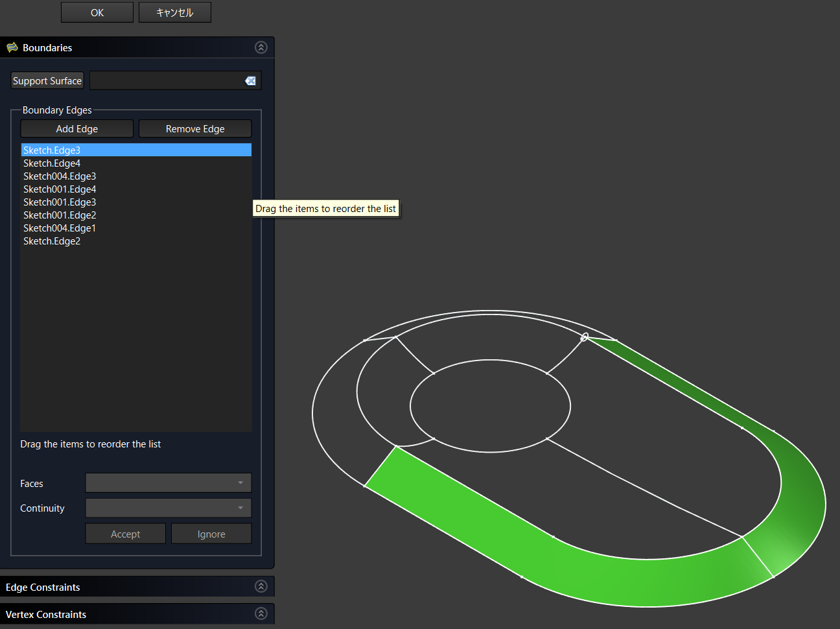Screen dimensions: 840x629
Task: Select Sketch004.Edge3 list item
Action: pos(60,176)
